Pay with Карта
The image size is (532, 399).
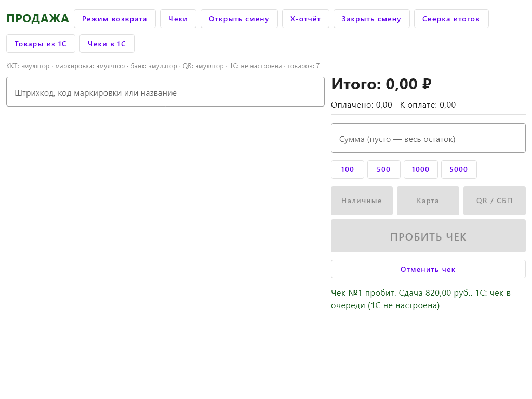428,201
